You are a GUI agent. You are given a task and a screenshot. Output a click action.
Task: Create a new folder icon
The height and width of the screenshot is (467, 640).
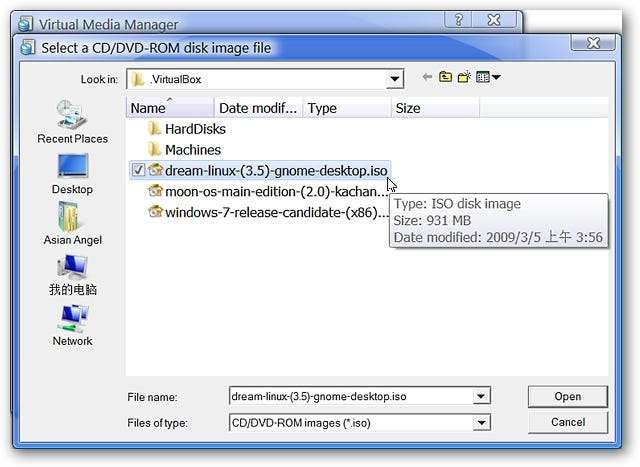point(464,77)
